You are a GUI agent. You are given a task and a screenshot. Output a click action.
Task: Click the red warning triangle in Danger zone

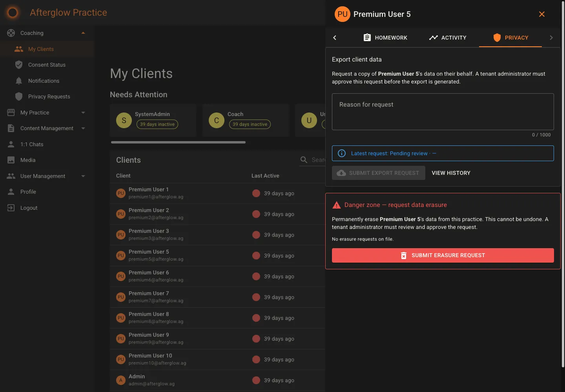337,205
